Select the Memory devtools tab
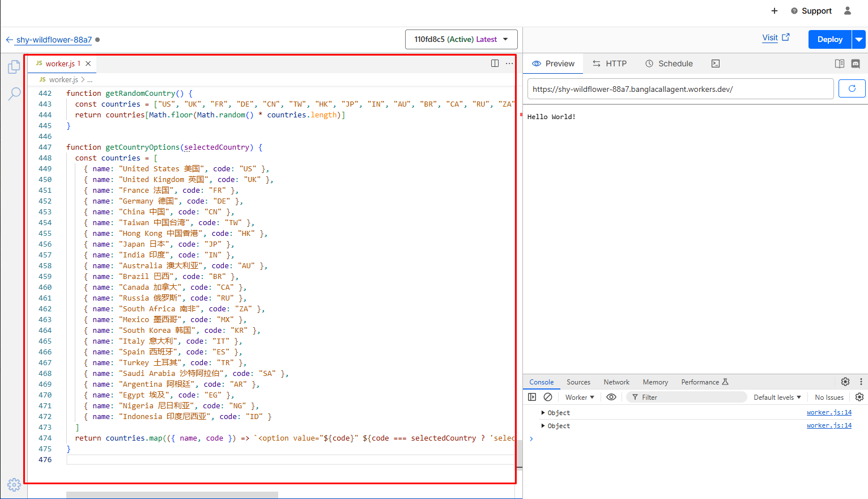 (656, 382)
